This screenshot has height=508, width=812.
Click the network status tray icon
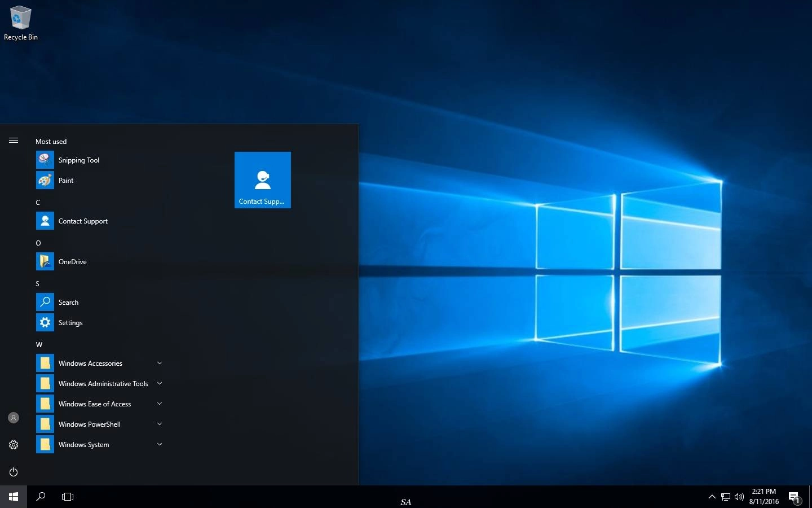pyautogui.click(x=726, y=497)
